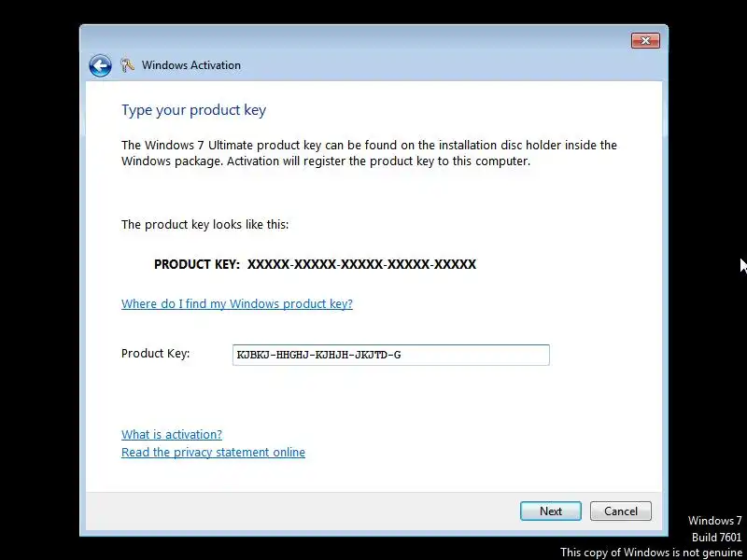The image size is (747, 560).
Task: Click the sample key XXXXX-XXXXX-XXXXX-XXXXX-XXXXX
Action: coord(361,264)
